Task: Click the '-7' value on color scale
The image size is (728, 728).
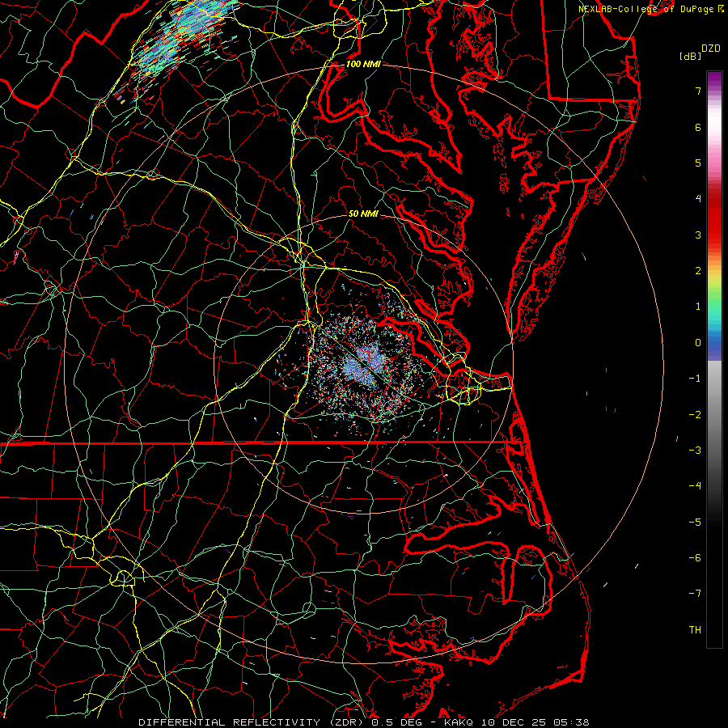Action: (695, 594)
